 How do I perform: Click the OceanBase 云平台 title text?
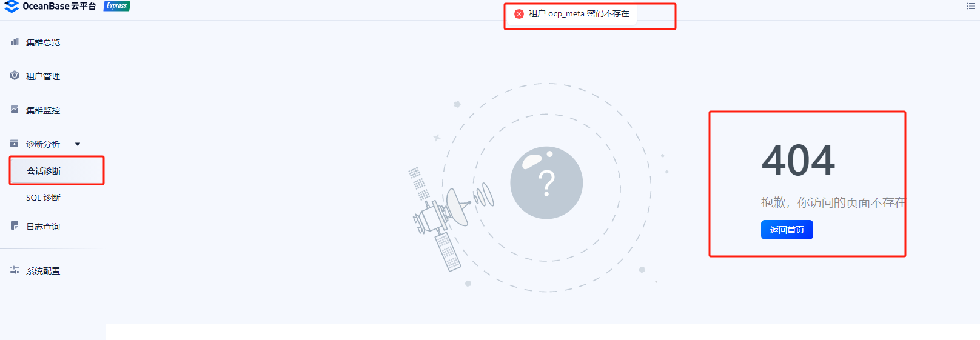pyautogui.click(x=59, y=6)
